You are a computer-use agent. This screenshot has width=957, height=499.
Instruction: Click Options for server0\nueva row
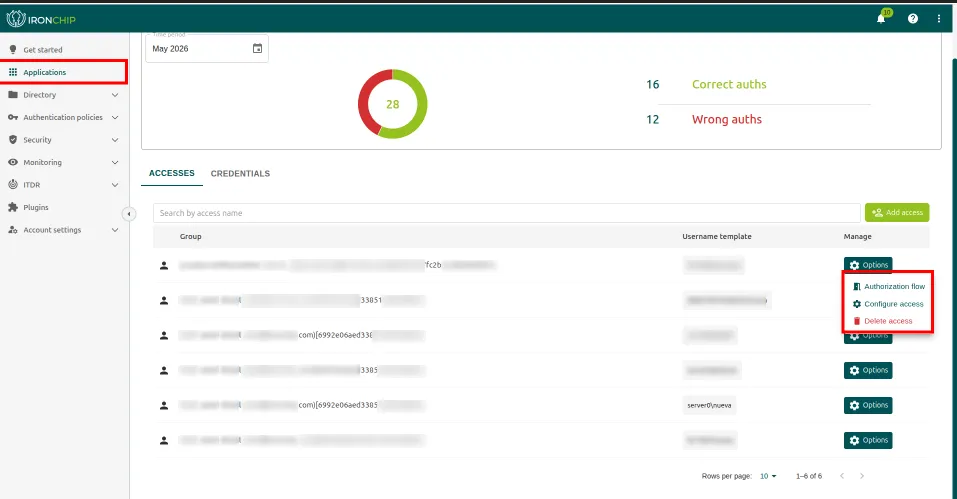(x=868, y=405)
